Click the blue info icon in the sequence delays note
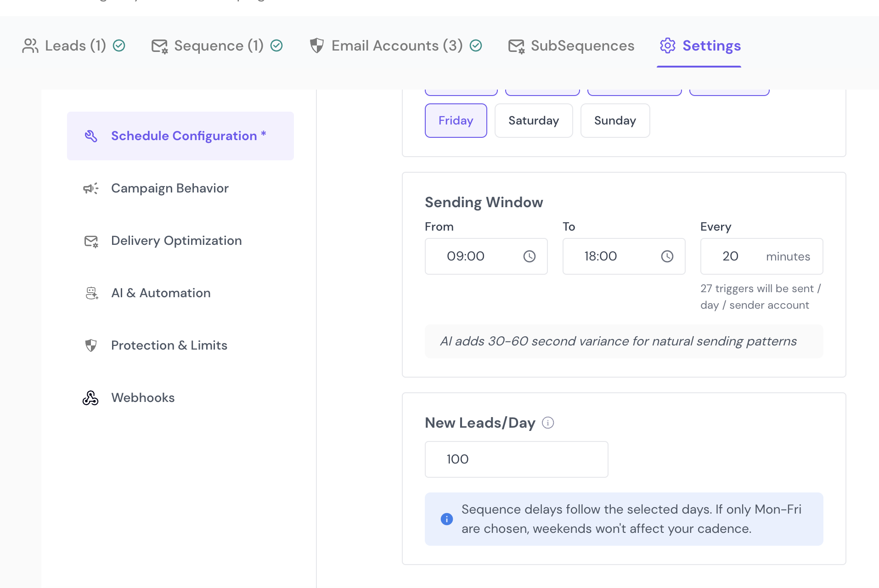The image size is (879, 588). tap(447, 519)
